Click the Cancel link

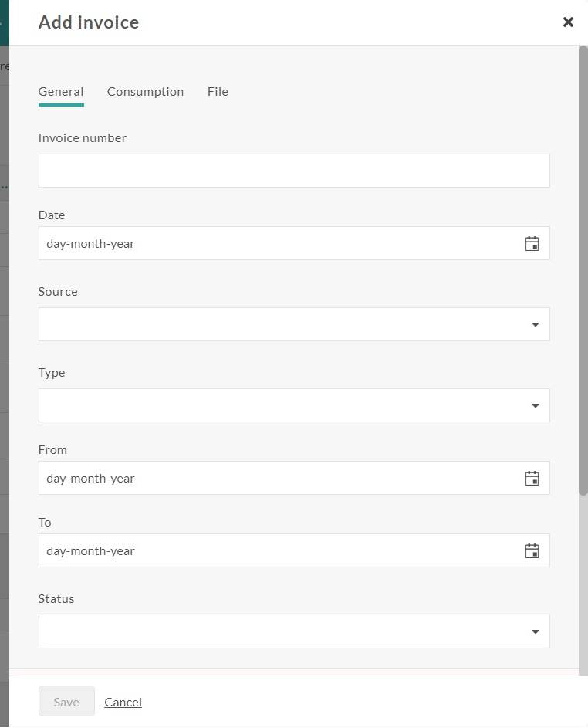[123, 702]
